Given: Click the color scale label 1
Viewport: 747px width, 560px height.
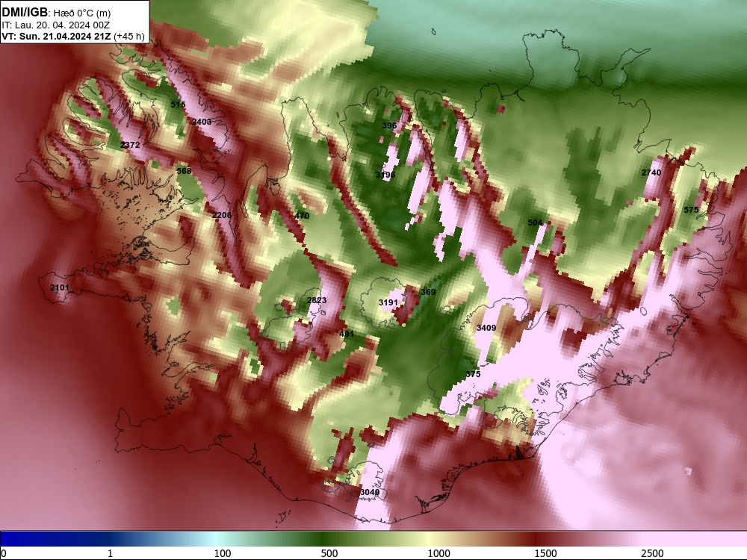Looking at the screenshot, I should pos(110,553).
